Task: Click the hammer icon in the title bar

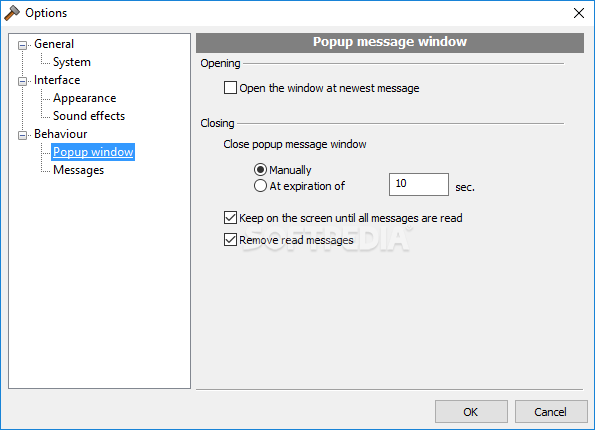Action: pos(12,13)
